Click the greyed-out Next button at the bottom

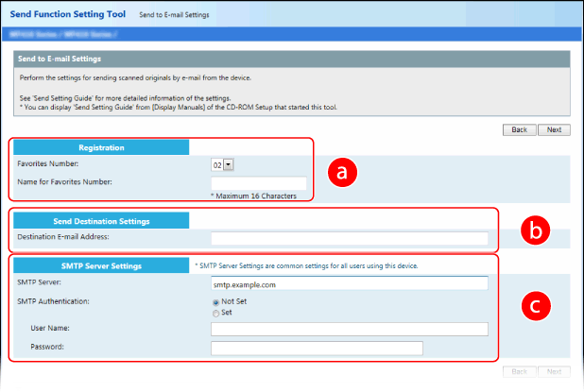click(x=555, y=372)
